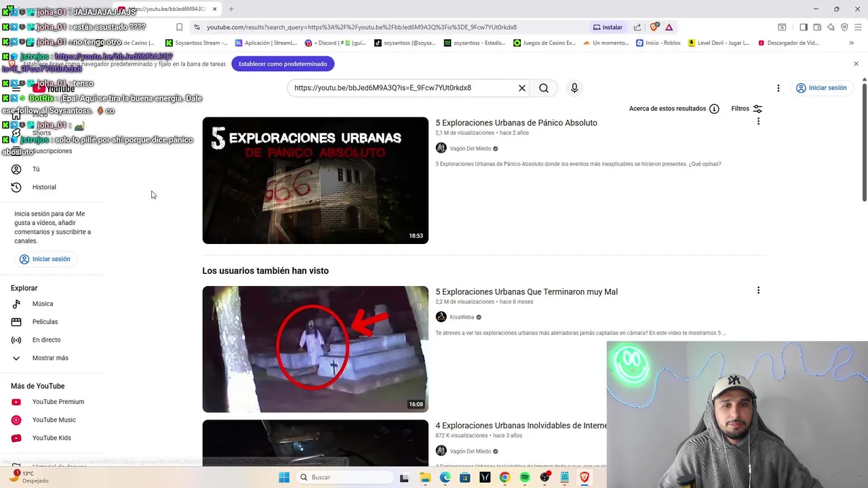Open the Vagón Del Miedo channel of the first result
Image resolution: width=868 pixels, height=488 pixels.
pos(470,148)
